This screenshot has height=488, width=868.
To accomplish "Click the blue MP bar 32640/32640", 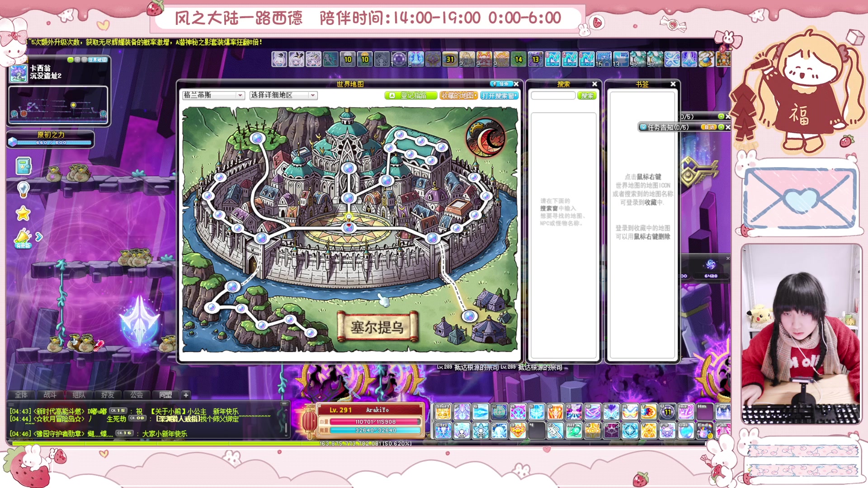I will (x=375, y=430).
